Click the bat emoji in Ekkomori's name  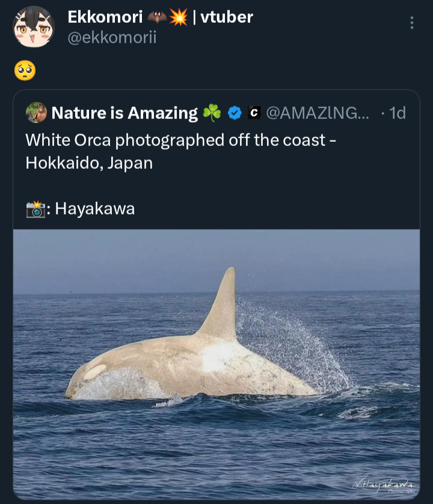tap(157, 17)
